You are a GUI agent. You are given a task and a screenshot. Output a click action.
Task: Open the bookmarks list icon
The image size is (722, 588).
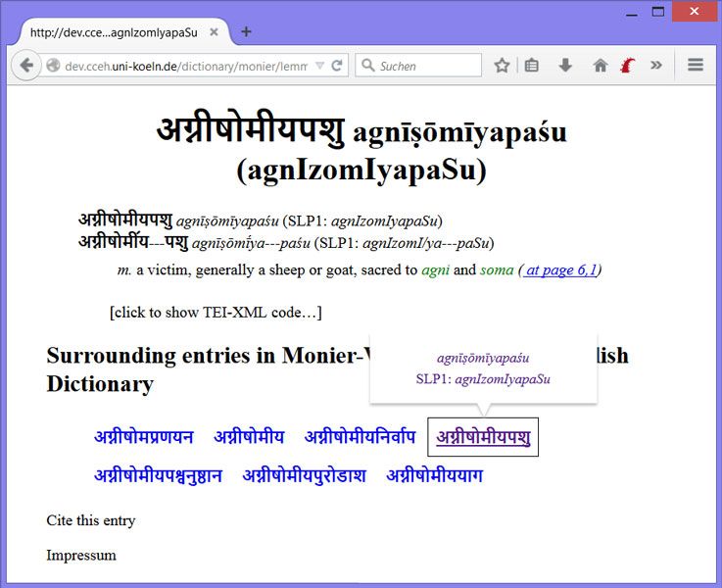click(x=532, y=66)
